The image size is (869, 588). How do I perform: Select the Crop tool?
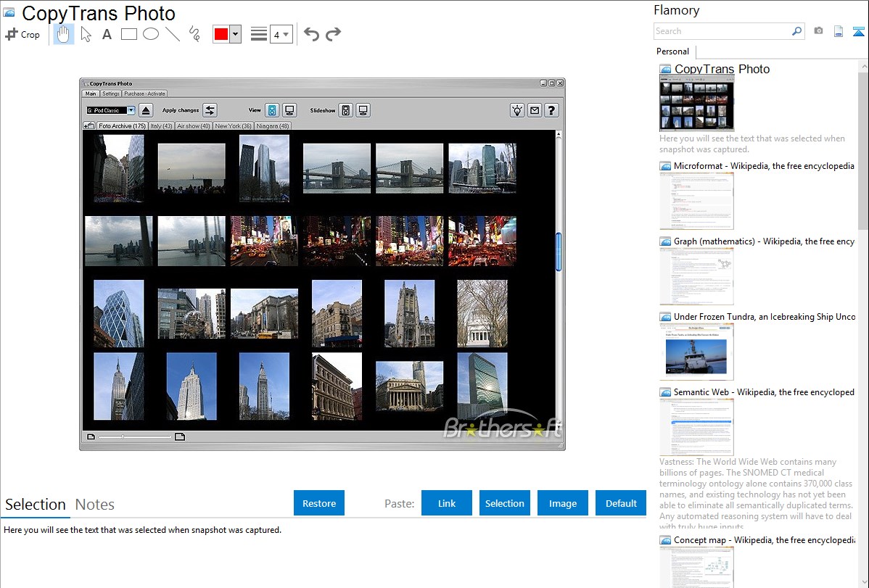[x=22, y=34]
